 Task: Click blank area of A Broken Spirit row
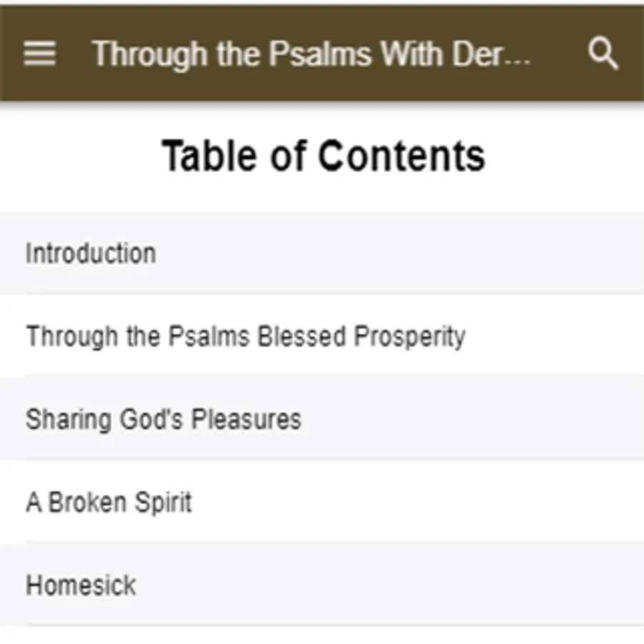pos(419,502)
